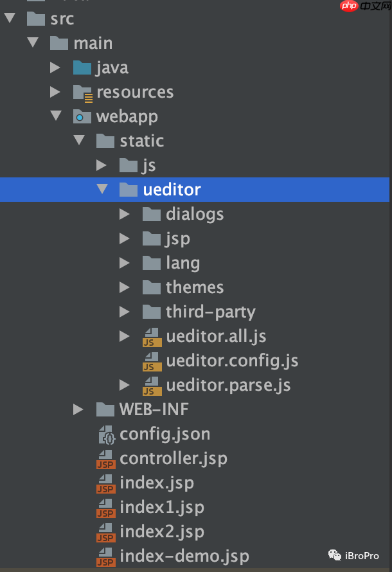
Task: Select the main tree label
Action: [x=93, y=43]
